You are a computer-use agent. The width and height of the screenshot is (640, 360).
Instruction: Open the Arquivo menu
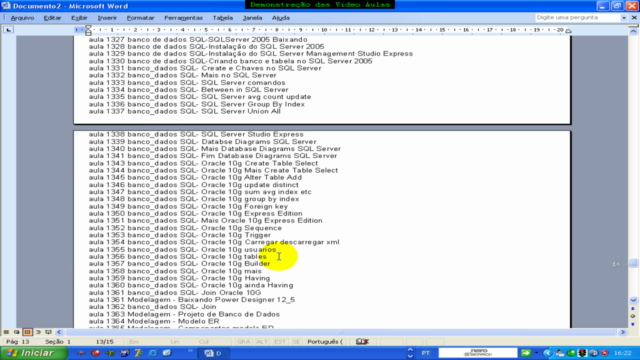click(x=22, y=18)
